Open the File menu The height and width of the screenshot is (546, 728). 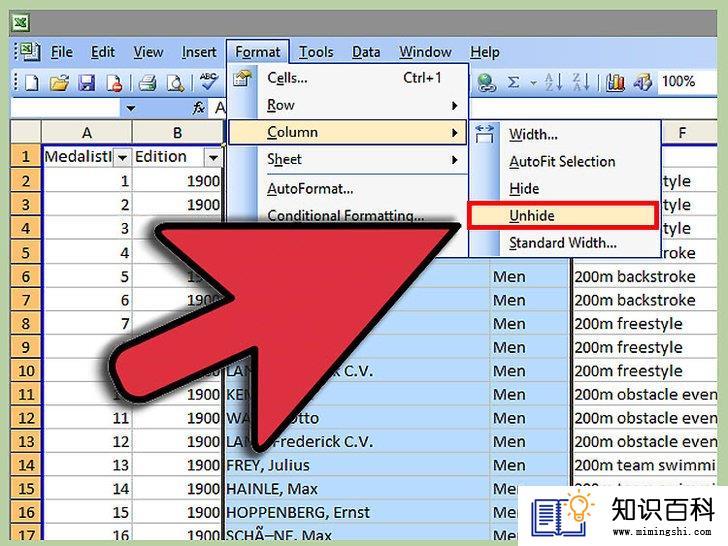pos(61,52)
